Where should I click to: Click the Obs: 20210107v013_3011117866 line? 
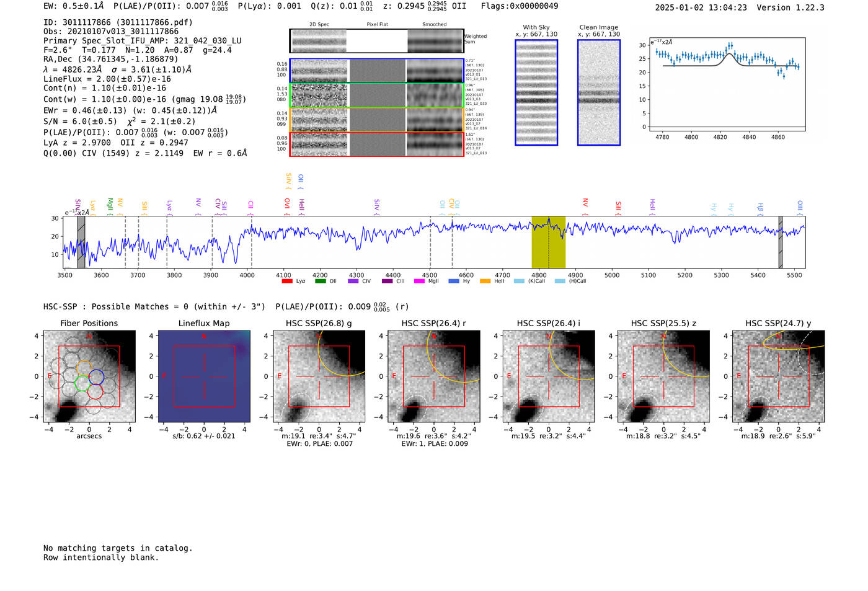click(111, 32)
